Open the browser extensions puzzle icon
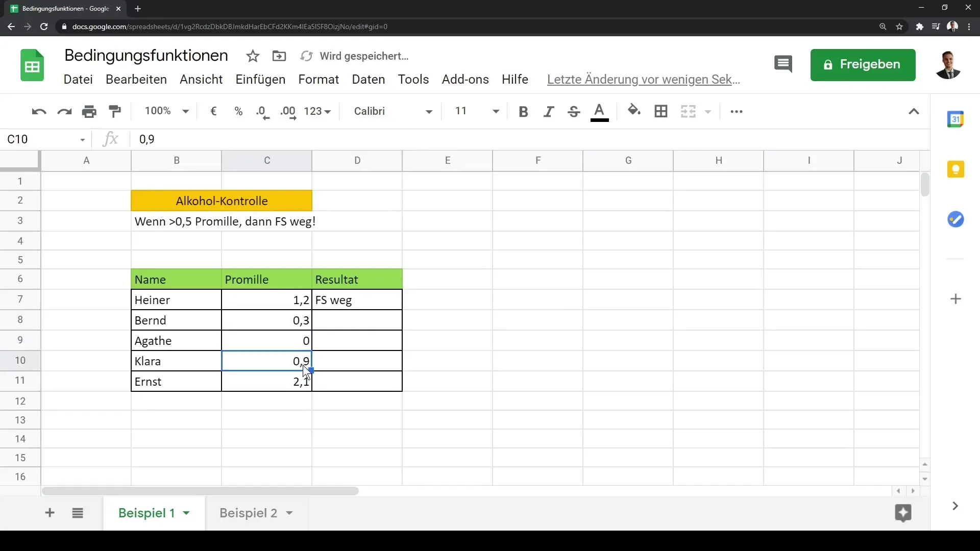 919,27
